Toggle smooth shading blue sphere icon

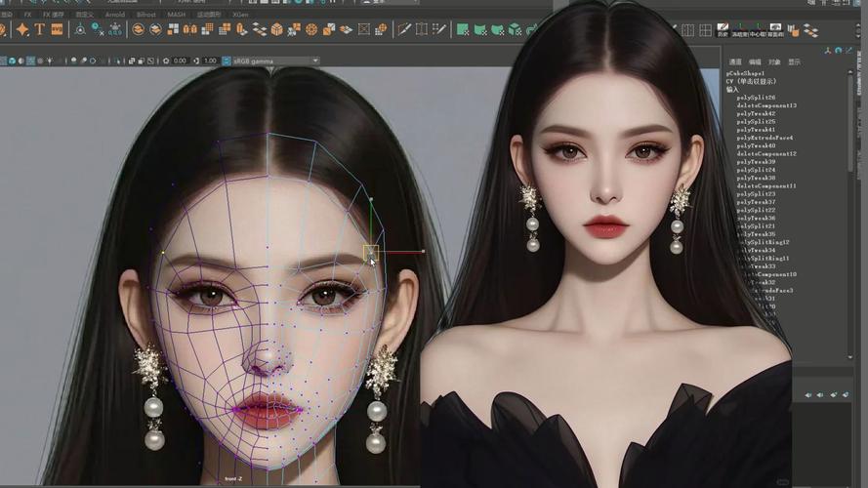(12, 61)
